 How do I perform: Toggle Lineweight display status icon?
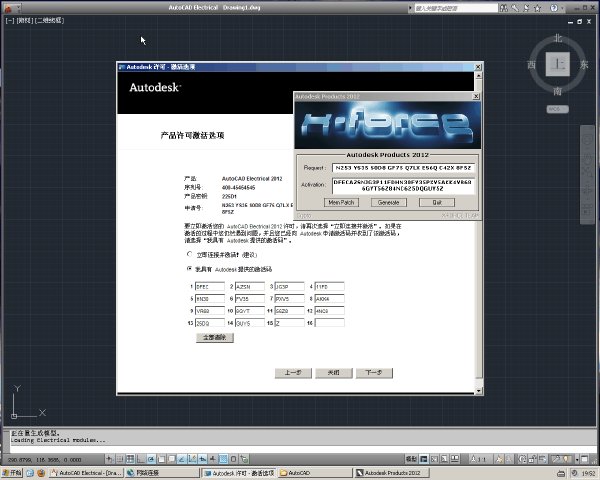[x=213, y=459]
